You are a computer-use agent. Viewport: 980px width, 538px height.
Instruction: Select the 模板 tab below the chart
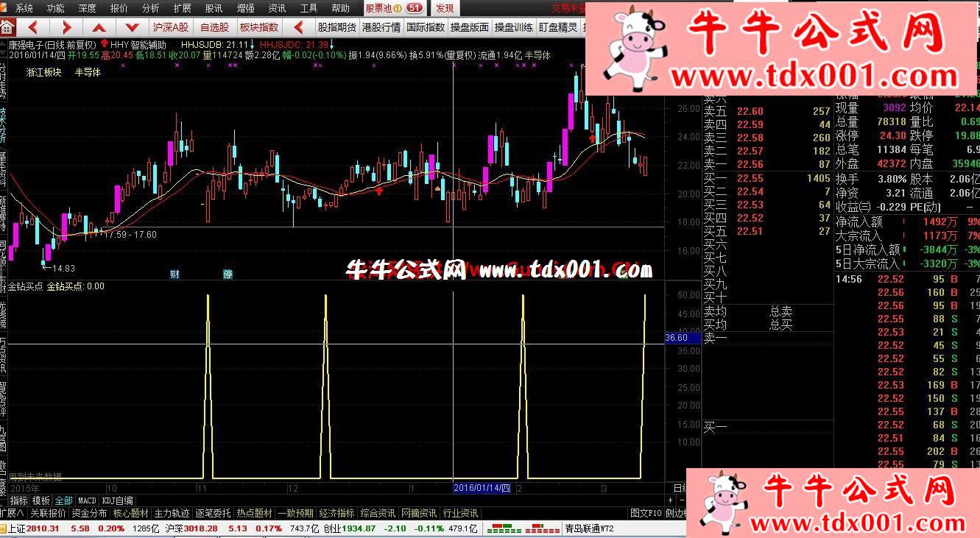(x=41, y=500)
